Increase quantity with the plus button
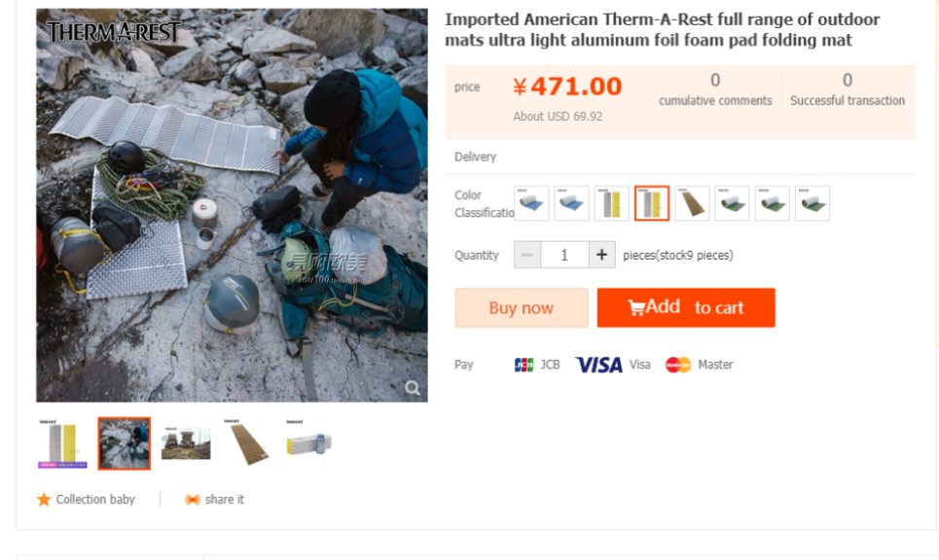 pos(601,255)
